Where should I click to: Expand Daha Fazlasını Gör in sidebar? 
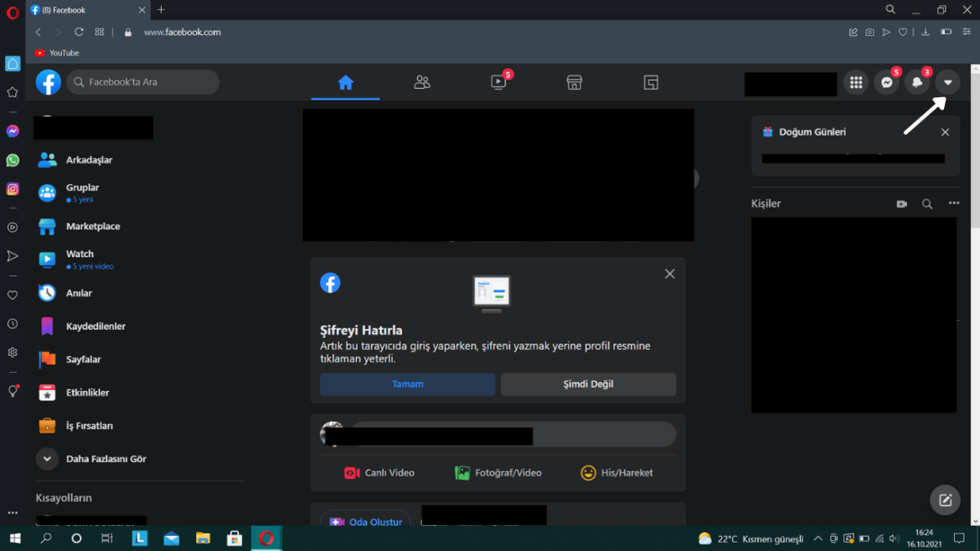point(48,459)
